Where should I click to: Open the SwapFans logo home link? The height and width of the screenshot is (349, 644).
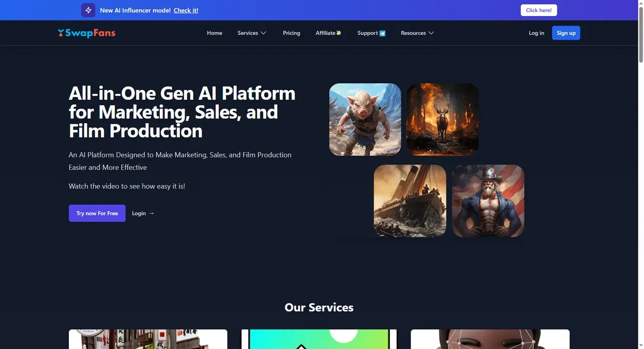click(x=87, y=33)
